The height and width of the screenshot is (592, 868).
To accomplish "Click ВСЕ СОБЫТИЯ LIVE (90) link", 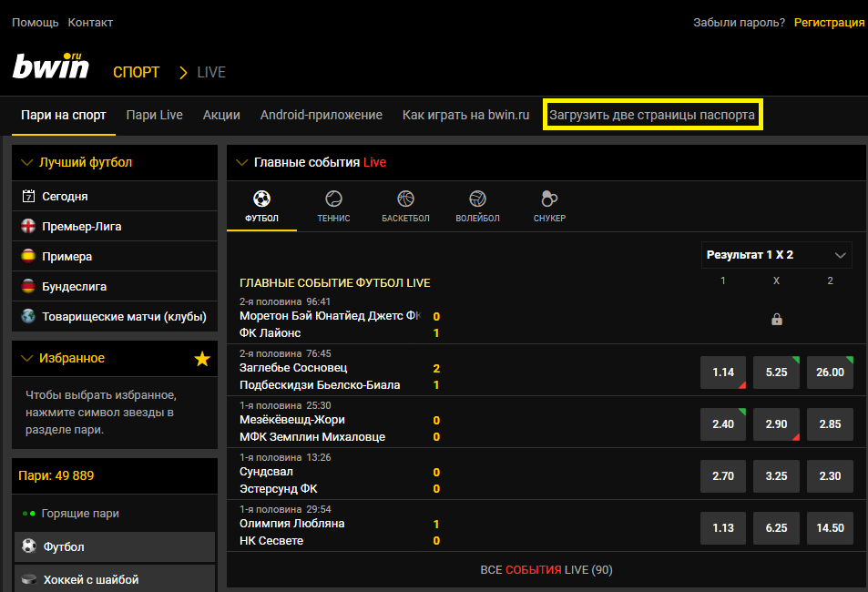I will [x=546, y=570].
